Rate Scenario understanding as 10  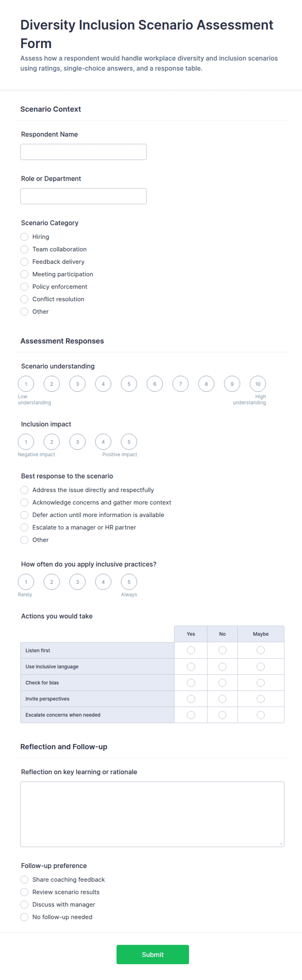258,384
